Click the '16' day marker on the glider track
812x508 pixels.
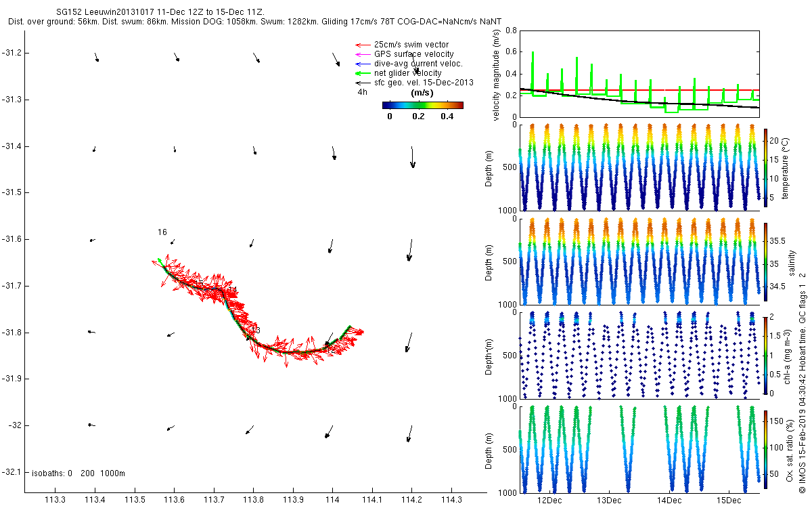tap(162, 232)
